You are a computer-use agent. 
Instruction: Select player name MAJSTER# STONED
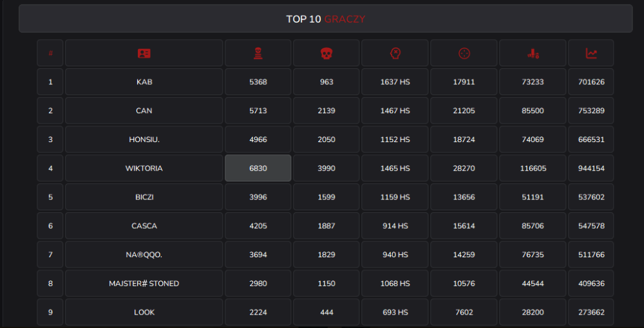(x=144, y=284)
